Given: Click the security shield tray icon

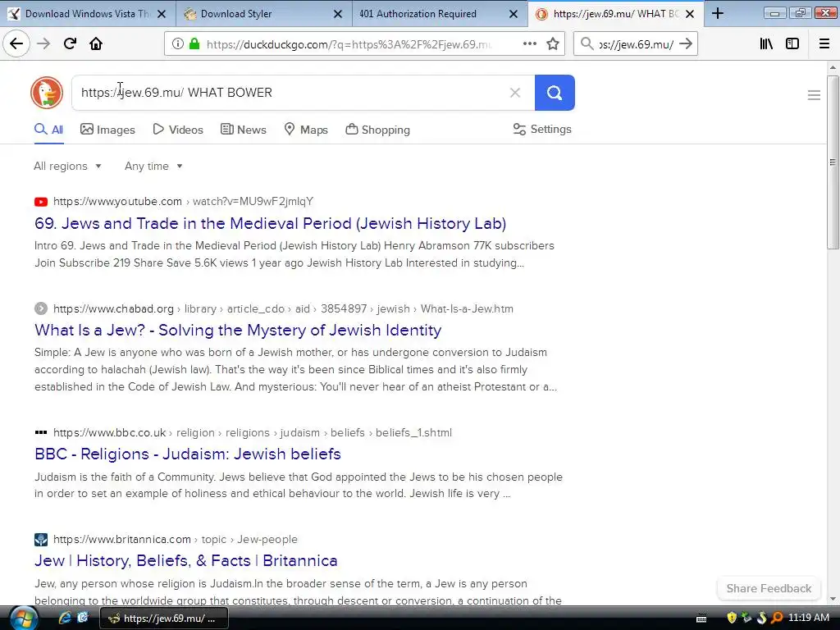Looking at the screenshot, I should [x=732, y=618].
